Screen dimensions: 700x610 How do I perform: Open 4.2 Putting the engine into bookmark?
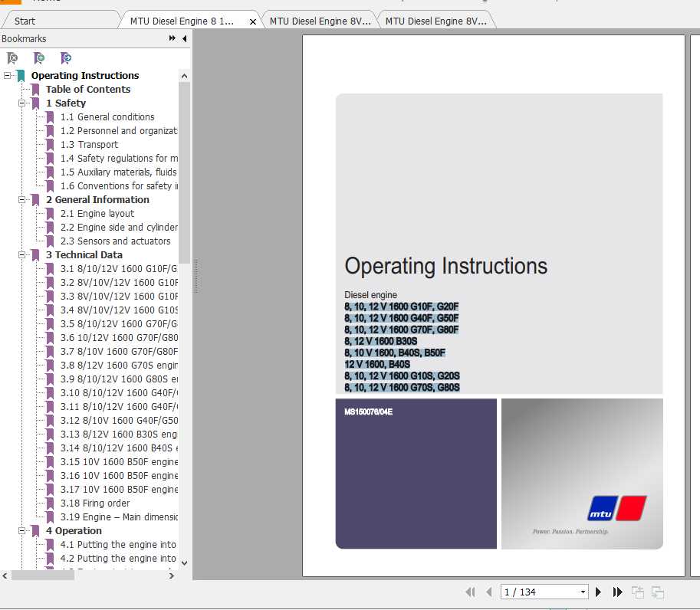tap(118, 558)
